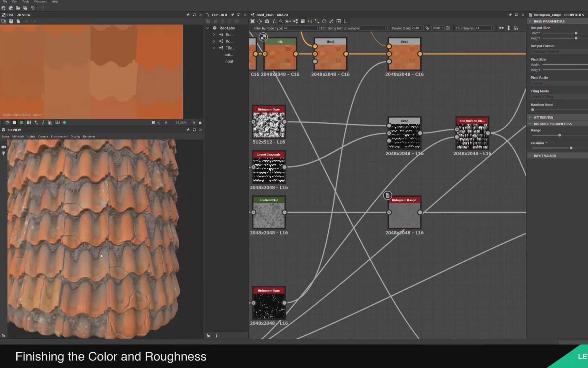Click the Output Format field

point(559,51)
